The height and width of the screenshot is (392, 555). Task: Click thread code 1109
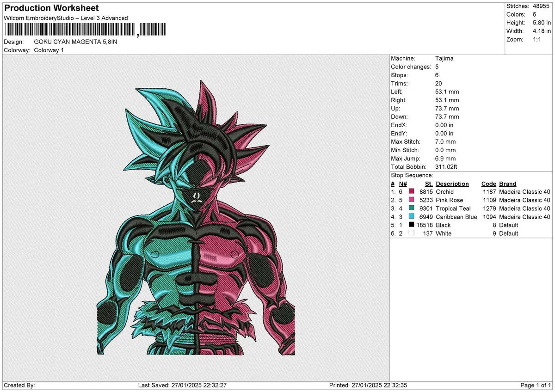pyautogui.click(x=489, y=200)
